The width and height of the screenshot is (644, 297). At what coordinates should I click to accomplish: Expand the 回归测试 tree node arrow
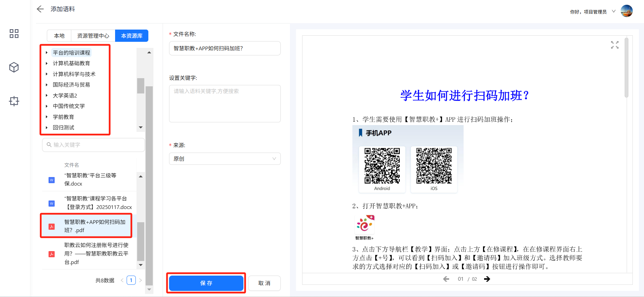coord(47,127)
